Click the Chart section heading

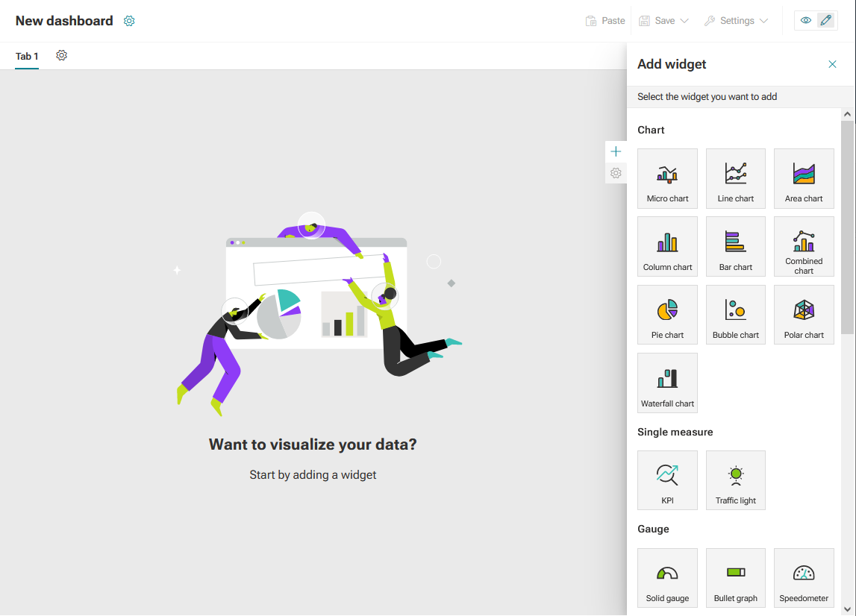[651, 130]
